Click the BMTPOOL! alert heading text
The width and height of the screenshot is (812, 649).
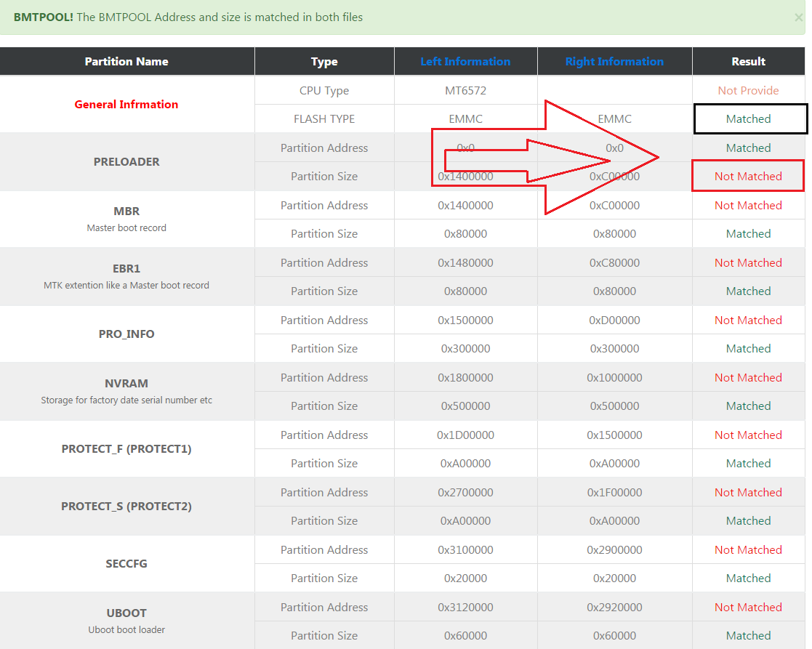coord(44,17)
